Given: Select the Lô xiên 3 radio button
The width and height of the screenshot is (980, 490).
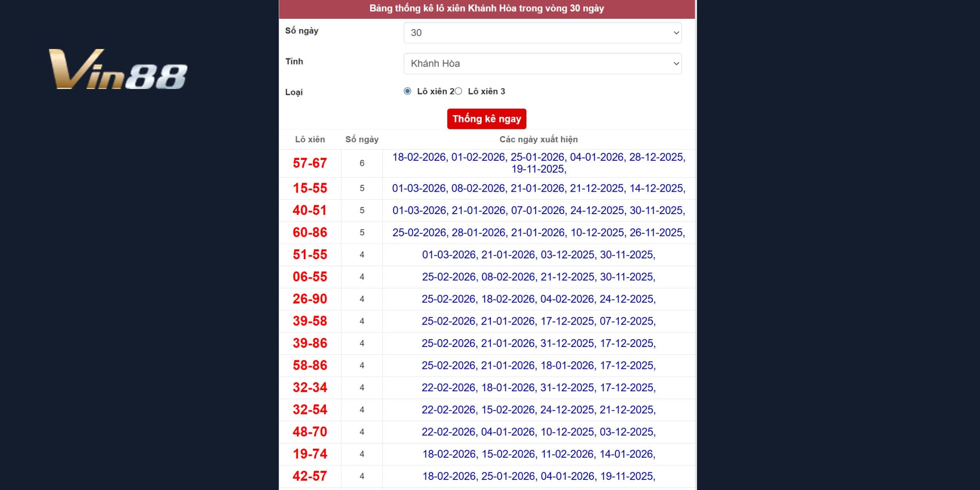Looking at the screenshot, I should (x=459, y=91).
